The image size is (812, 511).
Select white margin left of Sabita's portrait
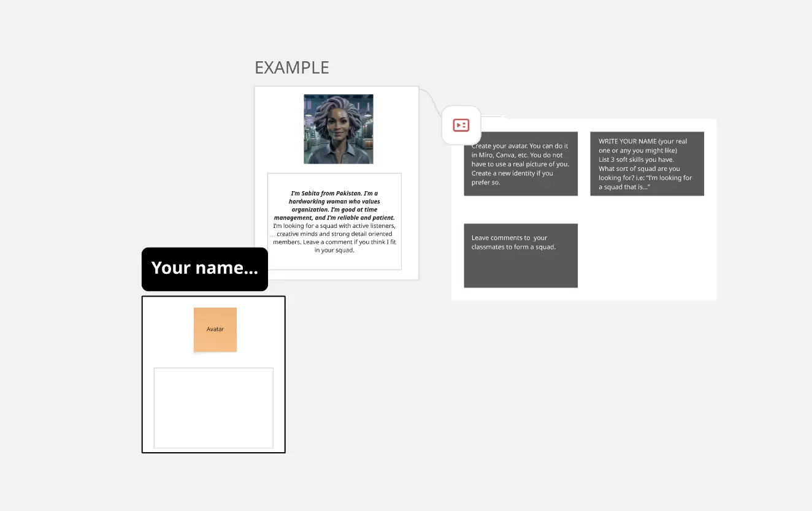[279, 129]
